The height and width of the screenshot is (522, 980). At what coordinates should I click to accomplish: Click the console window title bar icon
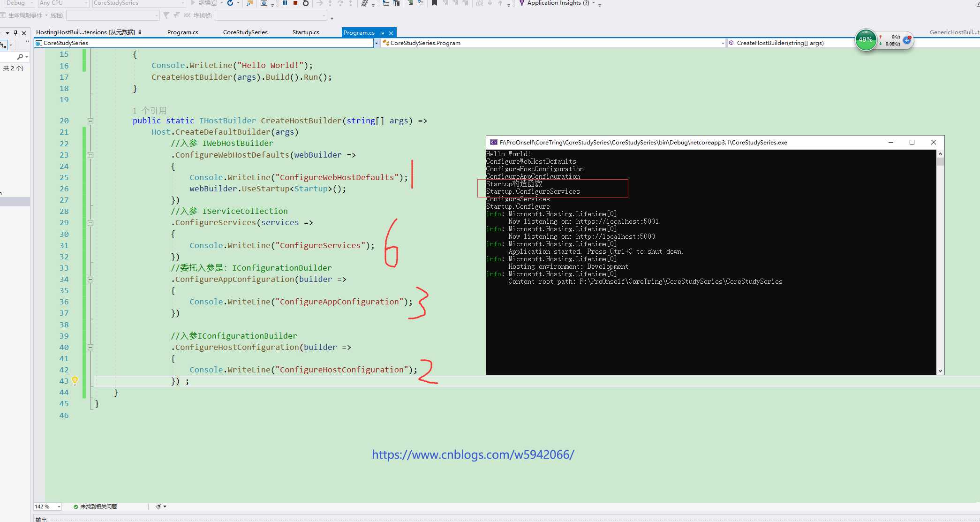coord(493,142)
